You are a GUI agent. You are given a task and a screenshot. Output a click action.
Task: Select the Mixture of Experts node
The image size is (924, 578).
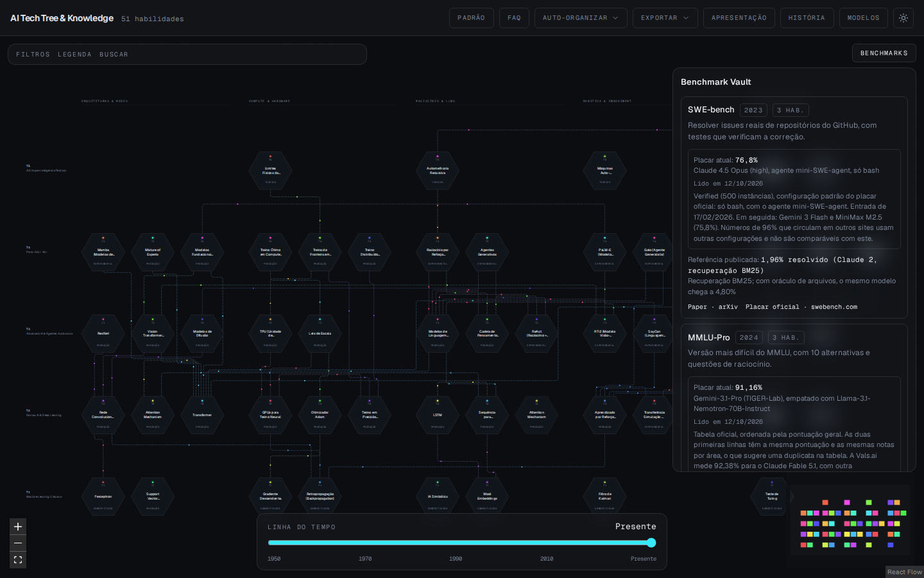pyautogui.click(x=153, y=252)
